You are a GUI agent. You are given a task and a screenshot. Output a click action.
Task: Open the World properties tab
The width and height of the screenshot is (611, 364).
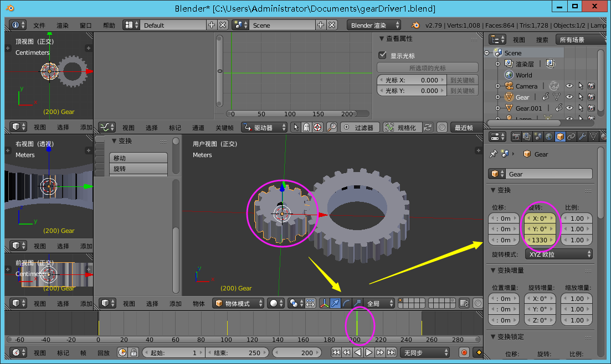(x=548, y=137)
